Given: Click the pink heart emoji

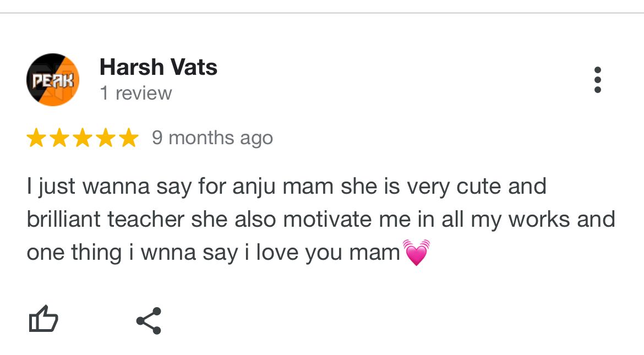Looking at the screenshot, I should pyautogui.click(x=416, y=253).
